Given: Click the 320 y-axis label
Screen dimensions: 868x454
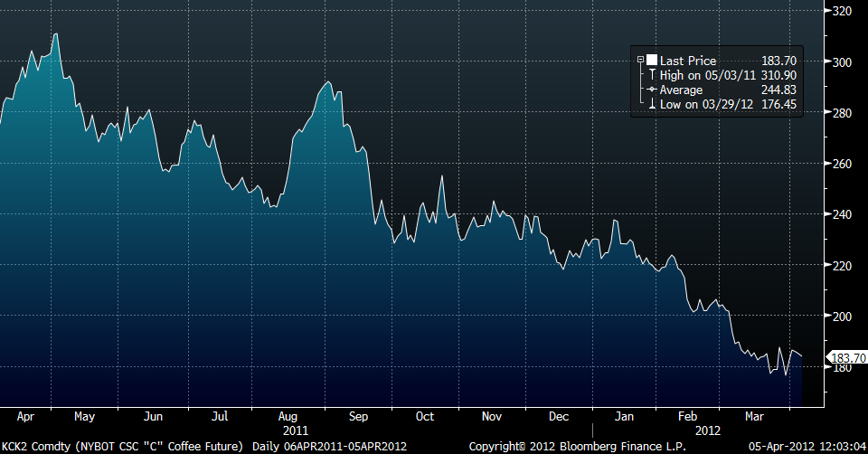Looking at the screenshot, I should (842, 11).
